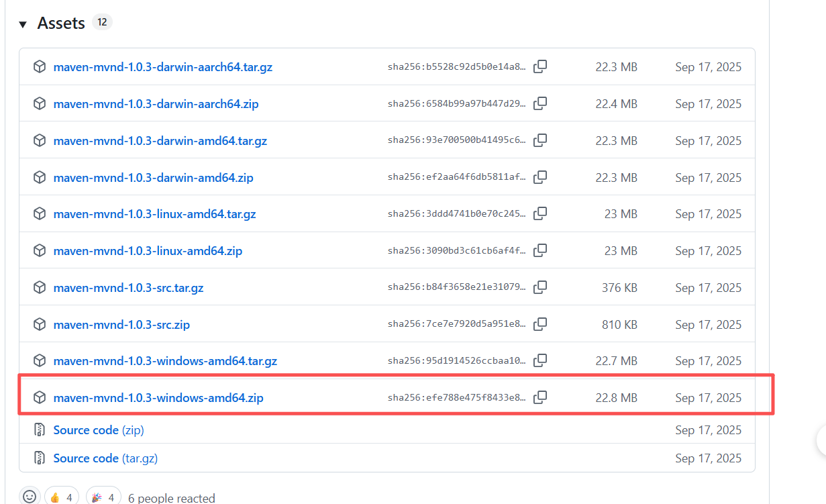Copy sha256 hash for windows-amd64.zip
Screen dimensions: 826x504
pyautogui.click(x=540, y=397)
